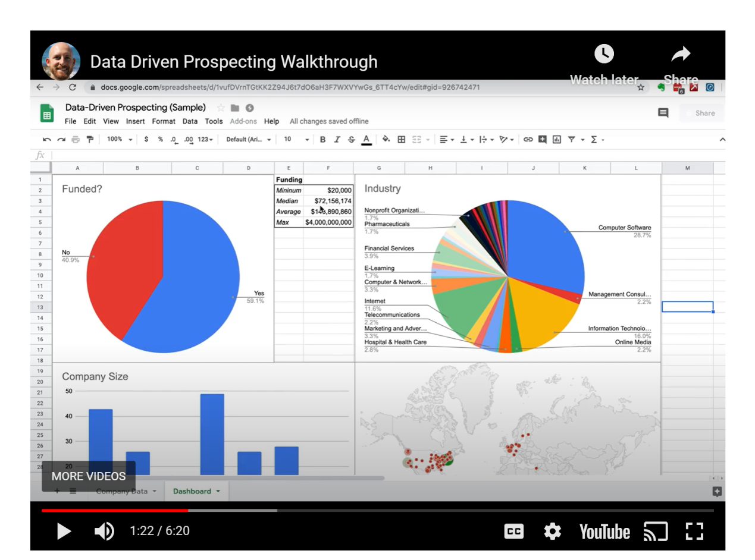Screen dimensions: 755x560
Task: Open the 100% zoom dropdown
Action: tap(119, 140)
